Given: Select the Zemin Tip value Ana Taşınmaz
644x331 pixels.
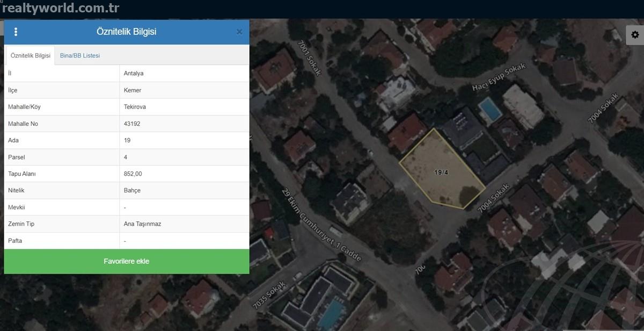Looking at the screenshot, I should (x=142, y=224).
